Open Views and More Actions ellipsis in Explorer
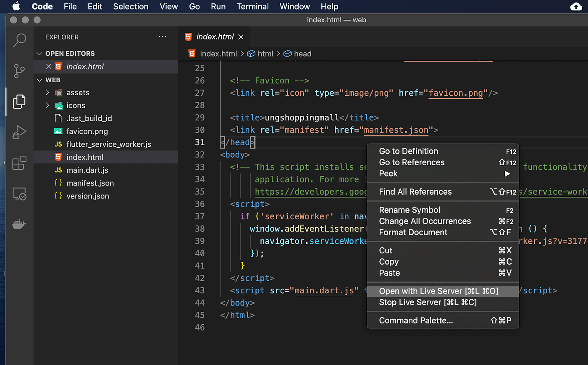This screenshot has width=588, height=365. (163, 36)
